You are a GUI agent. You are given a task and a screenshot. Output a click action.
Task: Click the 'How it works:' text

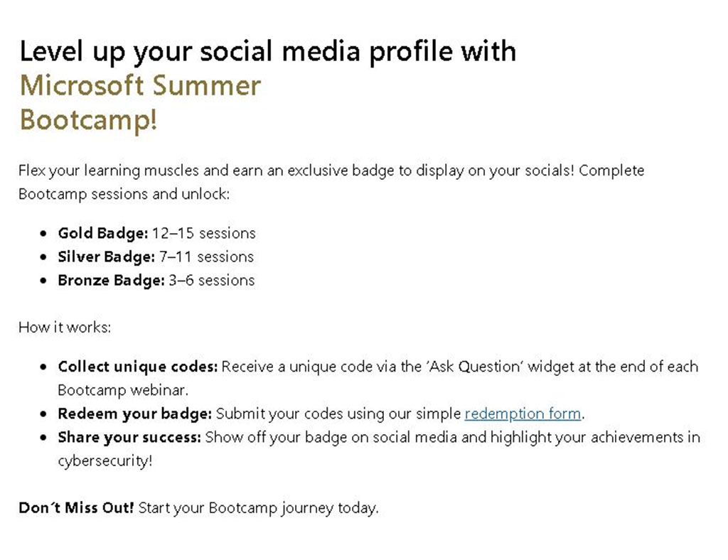65,328
